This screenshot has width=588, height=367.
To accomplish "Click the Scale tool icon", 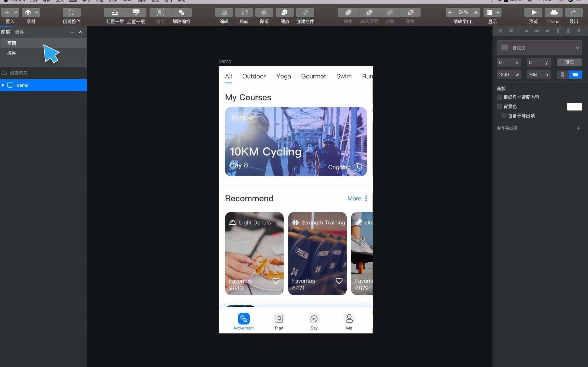I will pyautogui.click(x=284, y=13).
